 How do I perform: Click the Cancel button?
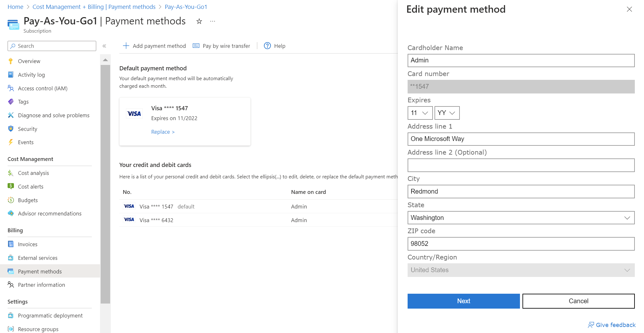[578, 301]
